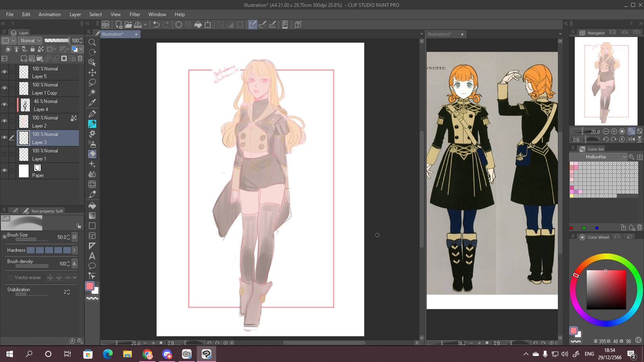Open Google Chrome from taskbar
This screenshot has height=362, width=644.
point(147,354)
